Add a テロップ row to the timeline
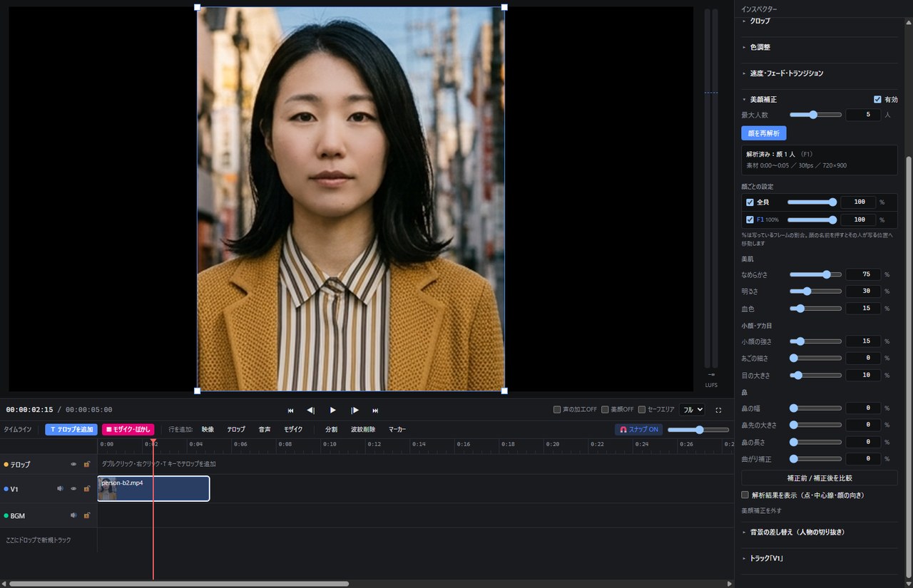Image resolution: width=913 pixels, height=588 pixels. (236, 430)
